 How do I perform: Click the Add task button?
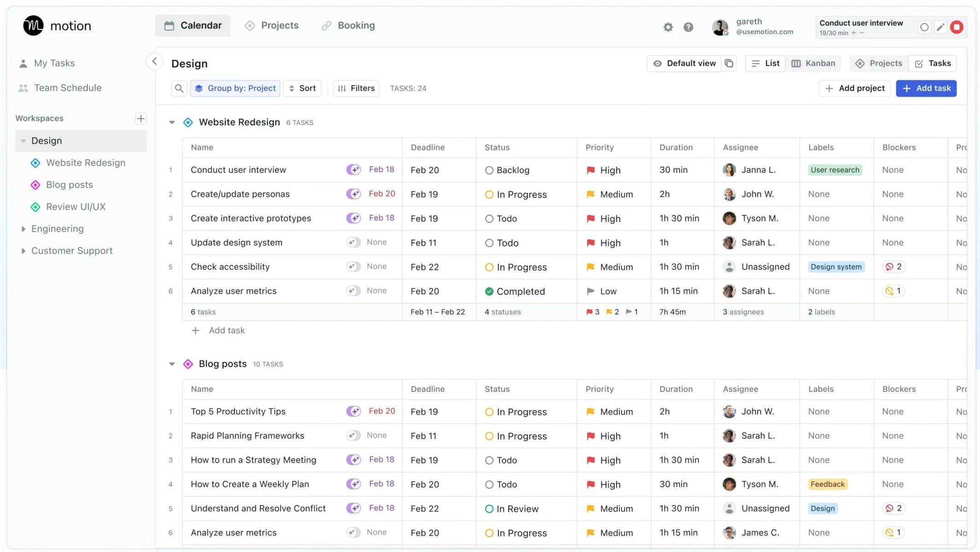coord(926,88)
